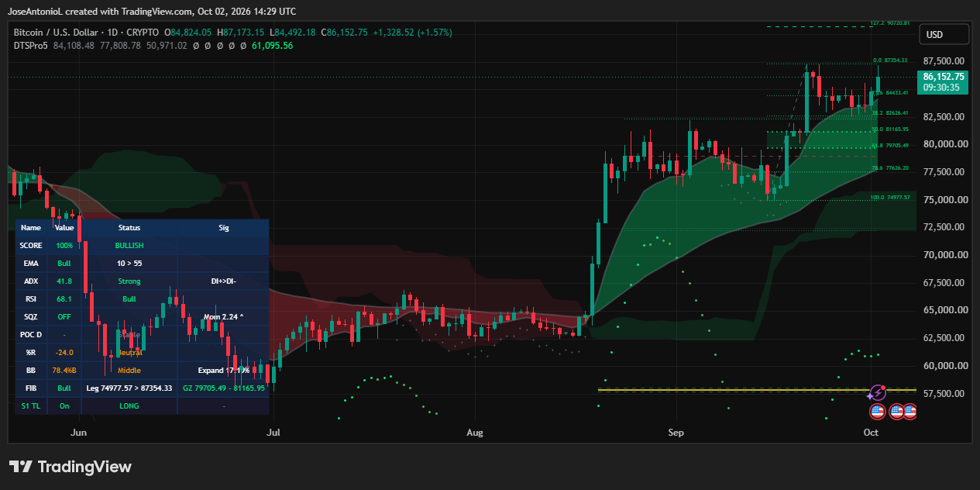This screenshot has width=980, height=490.
Task: Click the 50.0 fib level label 81165.95
Action: [890, 129]
